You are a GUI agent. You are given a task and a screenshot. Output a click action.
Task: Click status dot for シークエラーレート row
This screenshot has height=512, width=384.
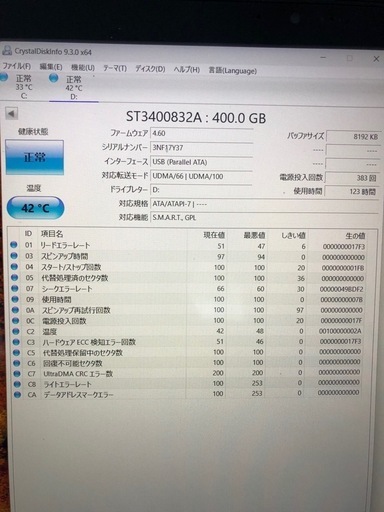(15, 288)
